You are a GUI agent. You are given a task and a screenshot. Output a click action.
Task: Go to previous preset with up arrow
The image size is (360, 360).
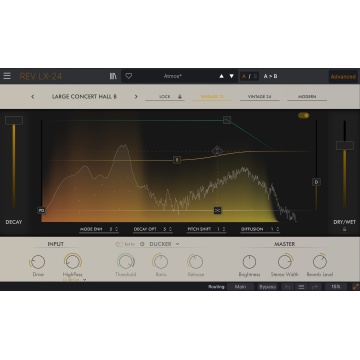pyautogui.click(x=221, y=76)
